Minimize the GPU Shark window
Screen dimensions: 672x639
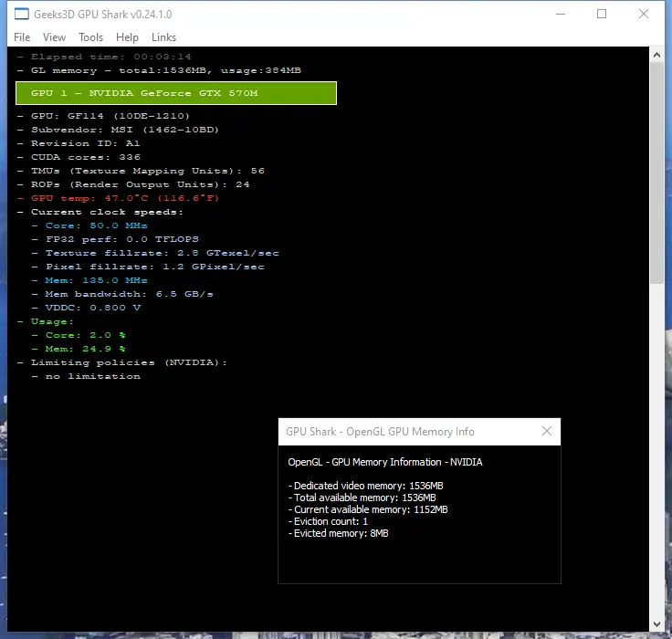pyautogui.click(x=560, y=14)
